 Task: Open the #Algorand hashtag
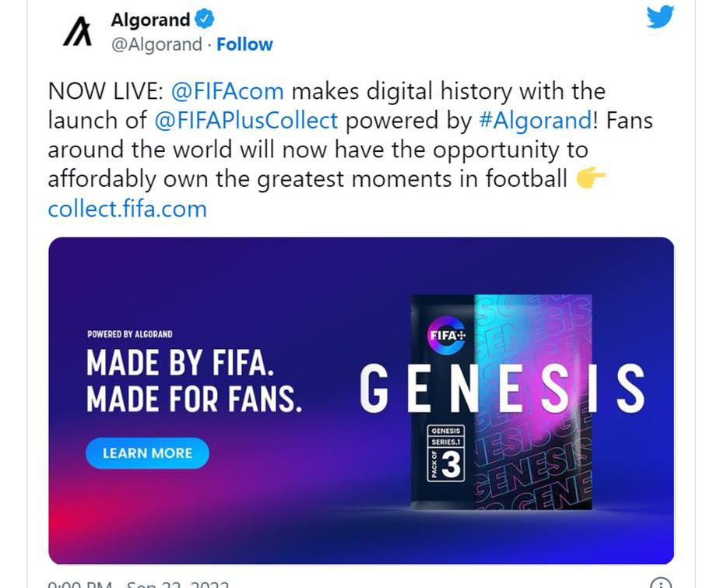pos(535,121)
